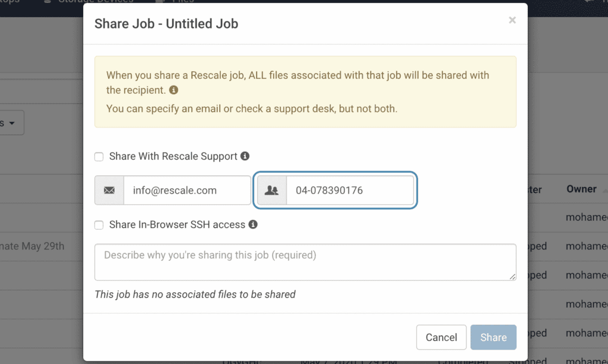608x364 pixels.
Task: Click the users group icon addon
Action: [272, 191]
